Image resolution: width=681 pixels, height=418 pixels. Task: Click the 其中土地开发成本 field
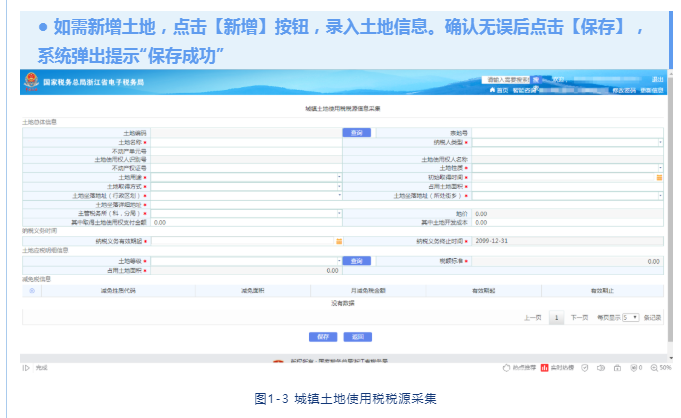click(567, 222)
